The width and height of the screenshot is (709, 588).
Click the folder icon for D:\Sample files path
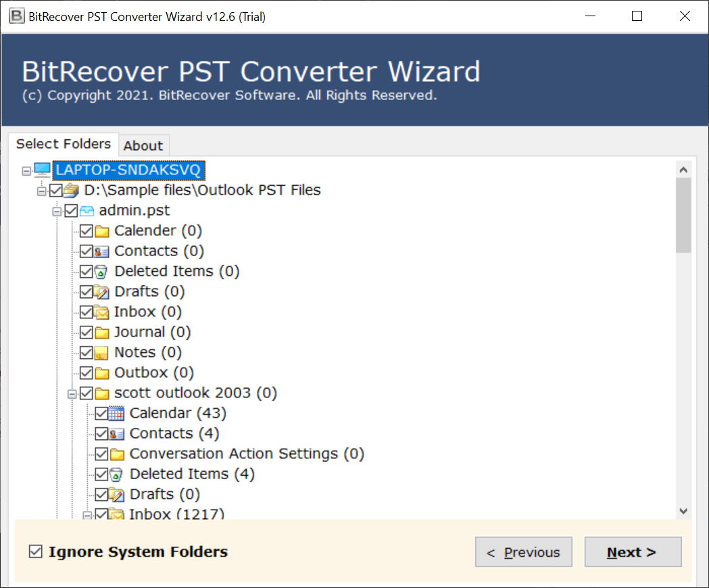(71, 191)
